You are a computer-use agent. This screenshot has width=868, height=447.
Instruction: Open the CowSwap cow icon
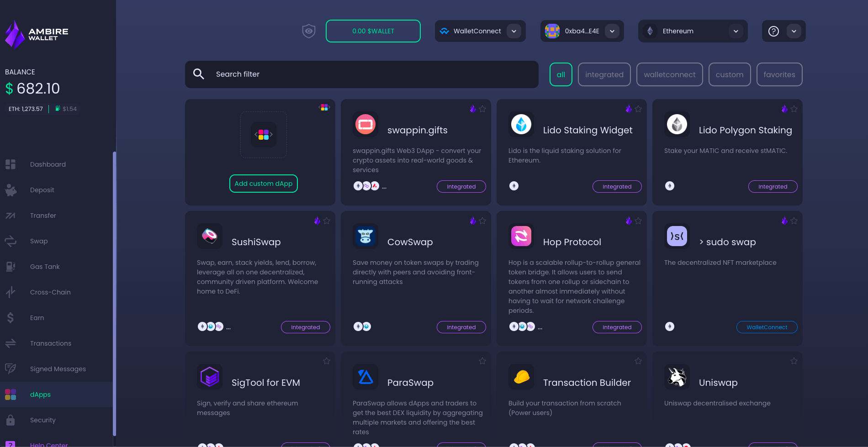365,236
